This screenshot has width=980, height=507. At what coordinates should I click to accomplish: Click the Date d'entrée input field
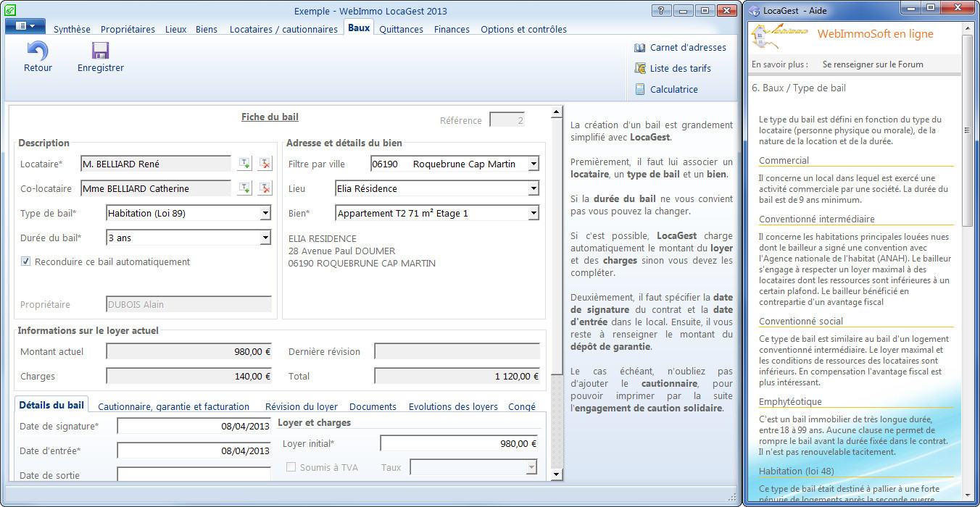tap(194, 451)
